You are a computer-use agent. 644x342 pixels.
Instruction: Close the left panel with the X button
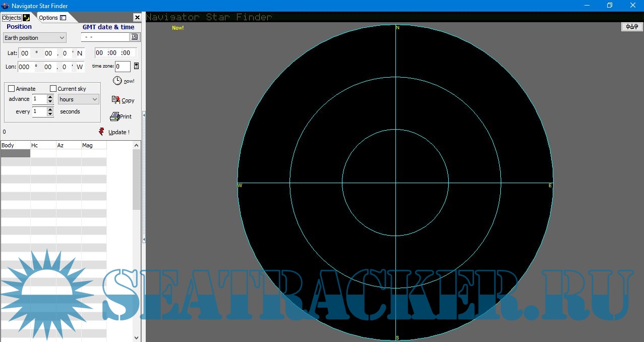[x=137, y=18]
